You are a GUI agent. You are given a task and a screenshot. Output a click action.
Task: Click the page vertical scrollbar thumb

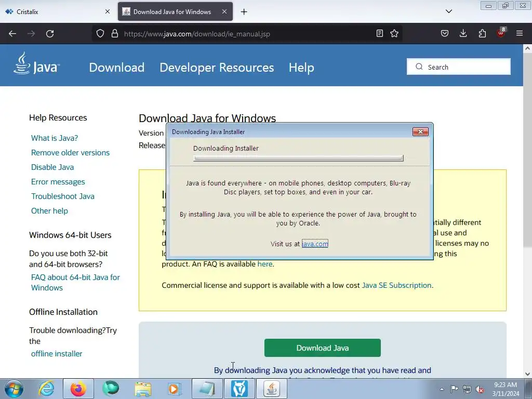click(x=527, y=149)
